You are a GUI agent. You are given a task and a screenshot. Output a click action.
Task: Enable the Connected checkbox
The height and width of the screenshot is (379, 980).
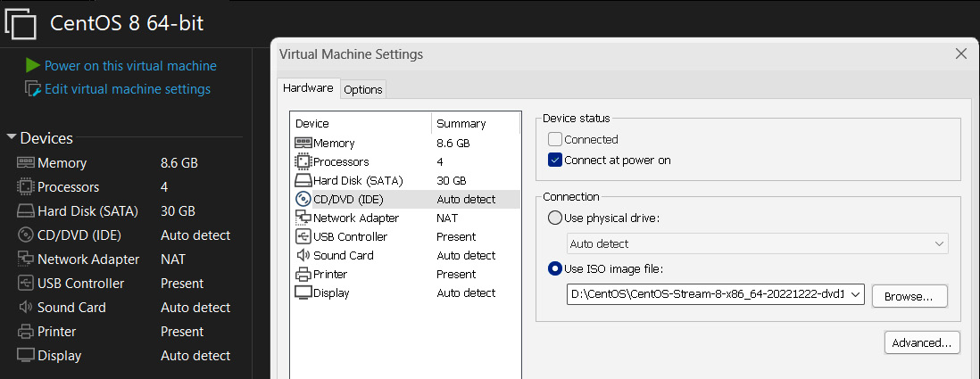[x=555, y=139]
